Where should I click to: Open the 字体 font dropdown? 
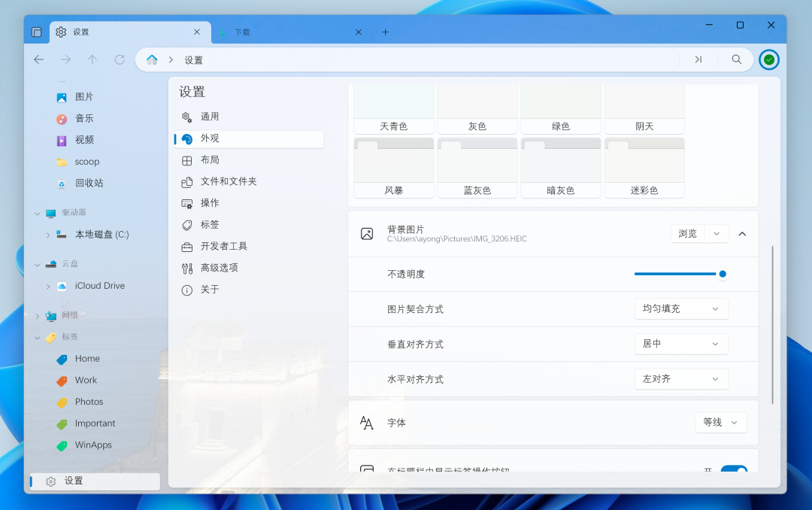[721, 423]
